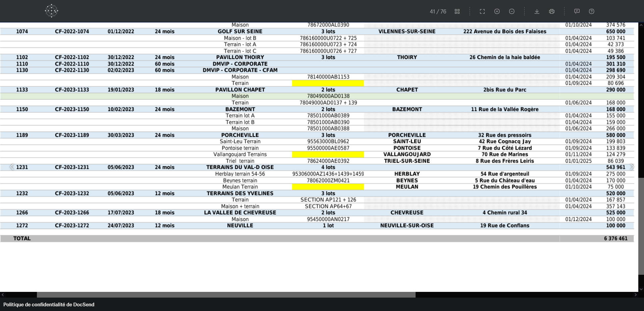The width and height of the screenshot is (644, 311).
Task: Click the vertical scrollbar down arrow
Action: [641, 289]
